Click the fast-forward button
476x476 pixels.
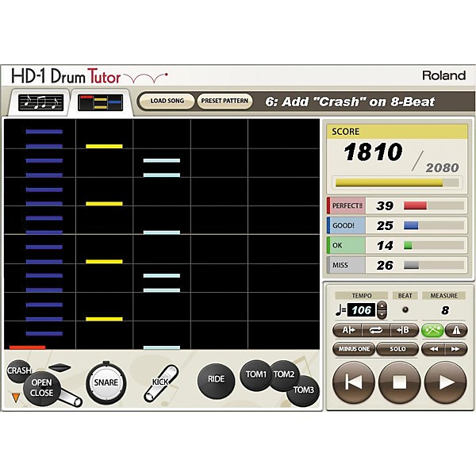click(x=455, y=349)
